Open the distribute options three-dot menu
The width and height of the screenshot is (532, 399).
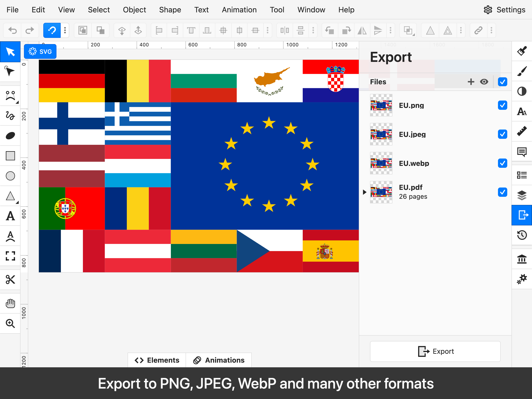[313, 31]
